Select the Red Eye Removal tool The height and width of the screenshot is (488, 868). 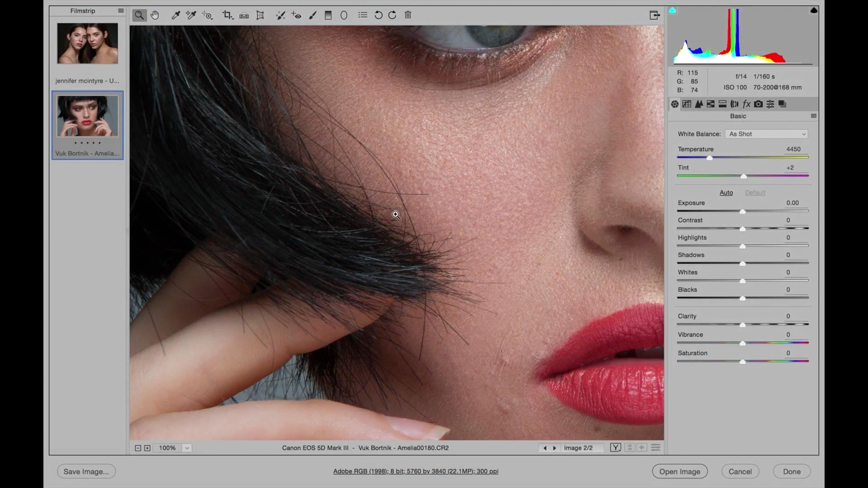pos(296,15)
